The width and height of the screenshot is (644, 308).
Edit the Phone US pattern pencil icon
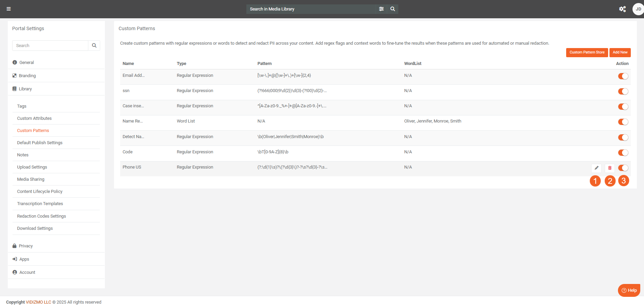tap(596, 168)
